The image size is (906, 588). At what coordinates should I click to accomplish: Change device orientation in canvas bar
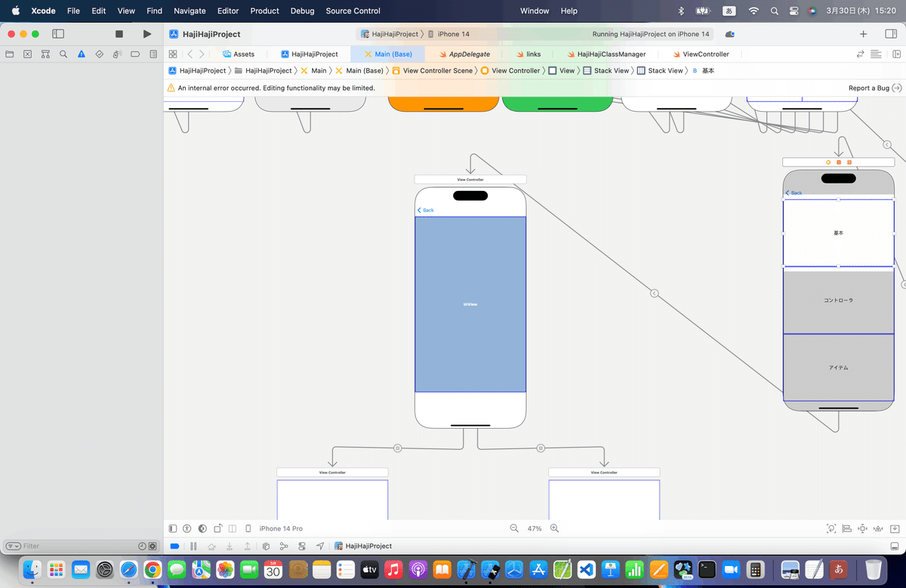(218, 528)
